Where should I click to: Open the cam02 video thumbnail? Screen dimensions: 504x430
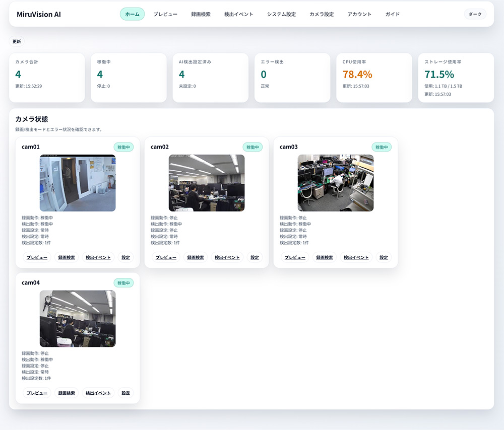coord(207,183)
